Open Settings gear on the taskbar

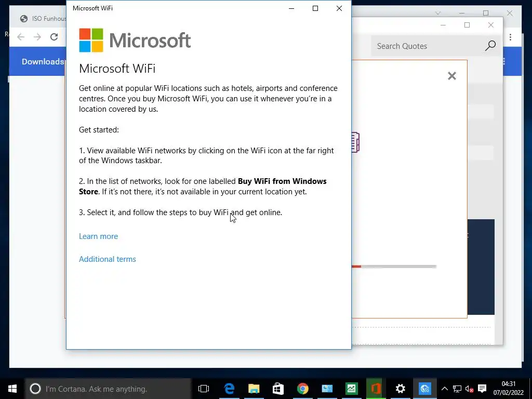pyautogui.click(x=401, y=389)
